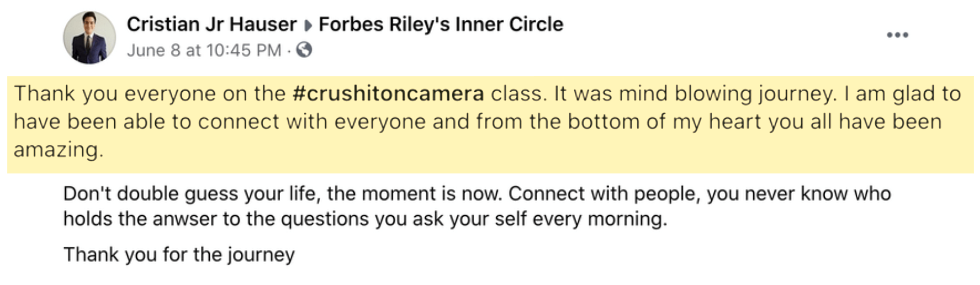Open the three-dot post options menu

click(897, 35)
